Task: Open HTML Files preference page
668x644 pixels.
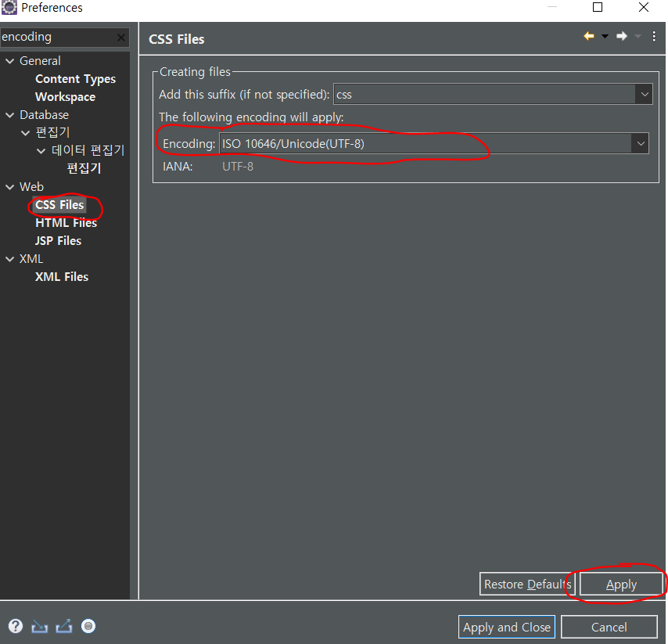Action: point(66,223)
